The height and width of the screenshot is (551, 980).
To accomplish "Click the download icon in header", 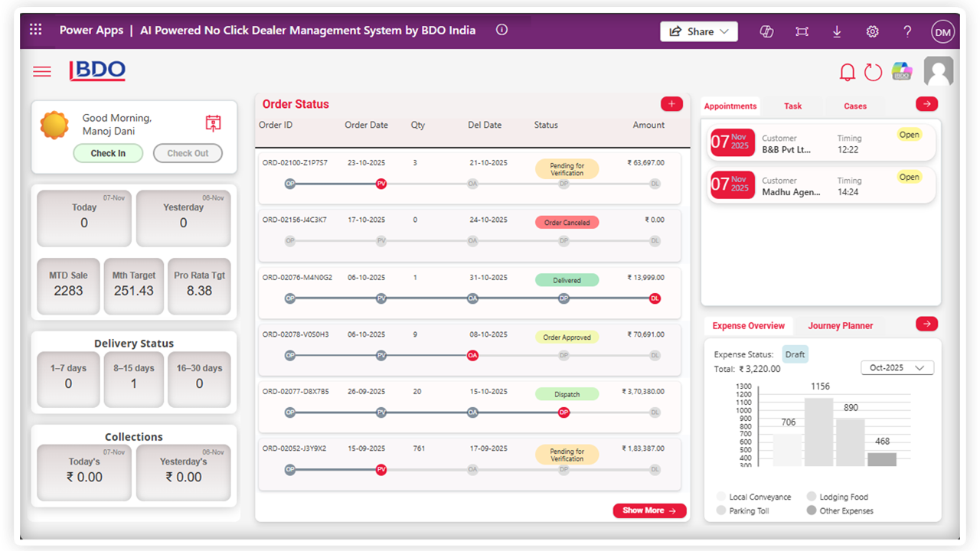I will click(837, 31).
